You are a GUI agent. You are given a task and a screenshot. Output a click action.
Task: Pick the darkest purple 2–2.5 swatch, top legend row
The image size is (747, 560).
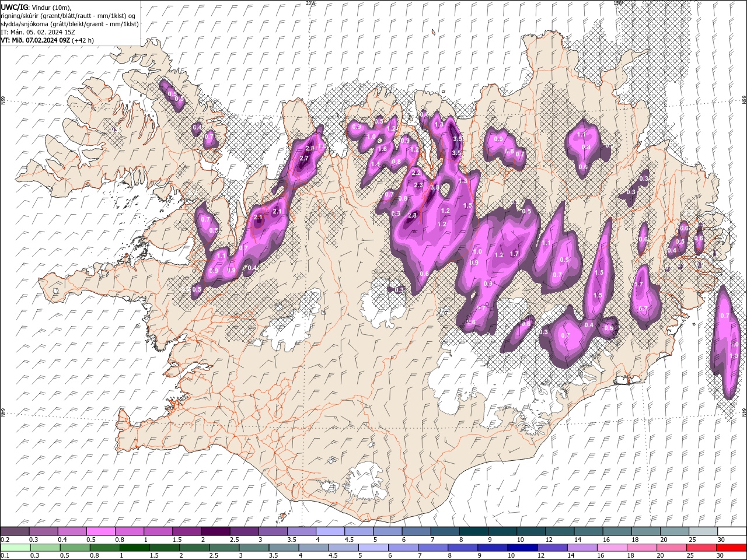point(215,531)
